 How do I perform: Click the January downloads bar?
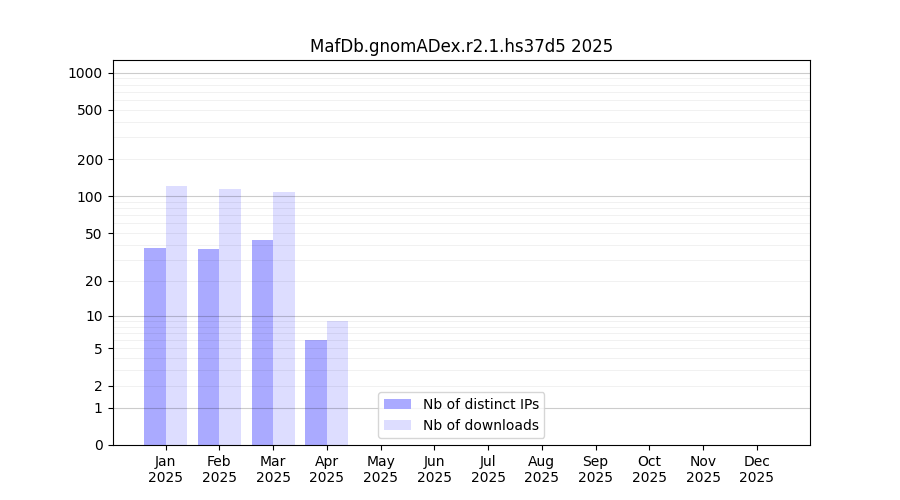[176, 315]
